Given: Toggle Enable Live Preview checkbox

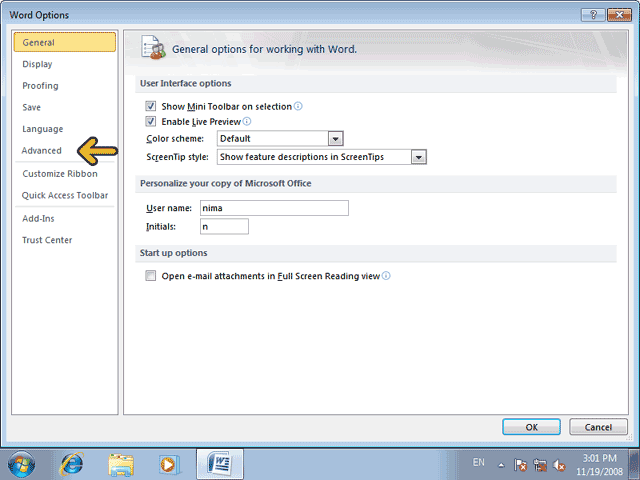Looking at the screenshot, I should click(151, 121).
